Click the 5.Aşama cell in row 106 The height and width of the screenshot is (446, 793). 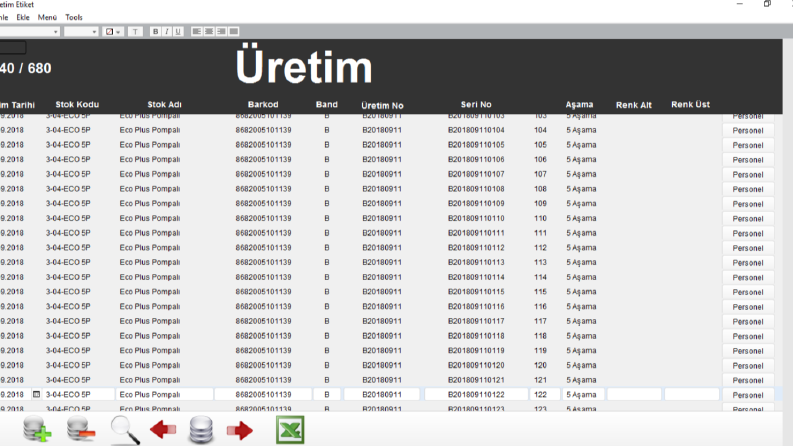pyautogui.click(x=581, y=159)
